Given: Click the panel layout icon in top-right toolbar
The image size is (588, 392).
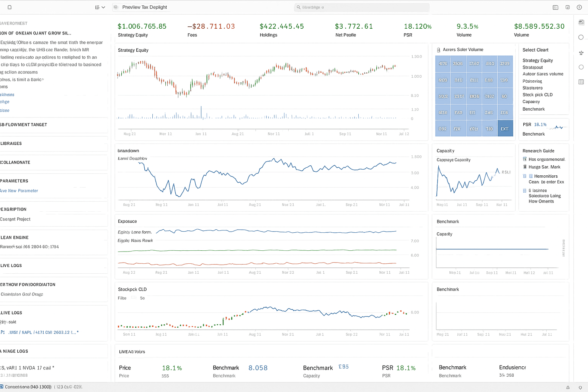Looking at the screenshot, I should [555, 7].
